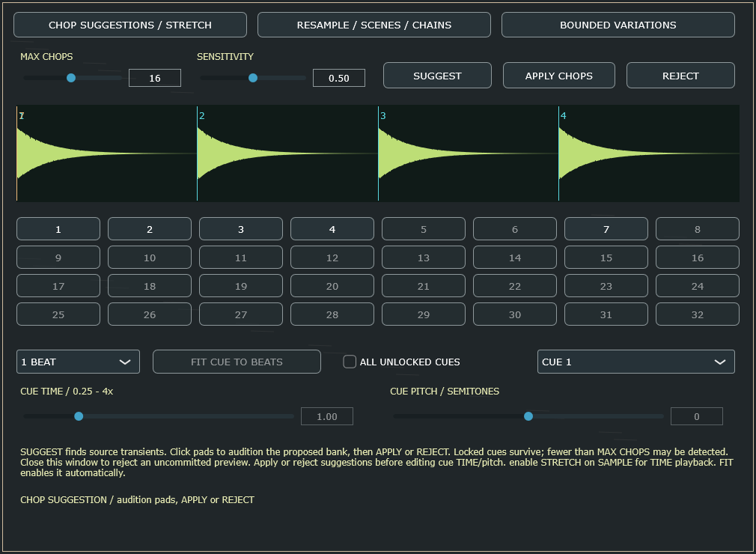
Task: Adjust the CUE TIME slider handle
Action: point(79,416)
